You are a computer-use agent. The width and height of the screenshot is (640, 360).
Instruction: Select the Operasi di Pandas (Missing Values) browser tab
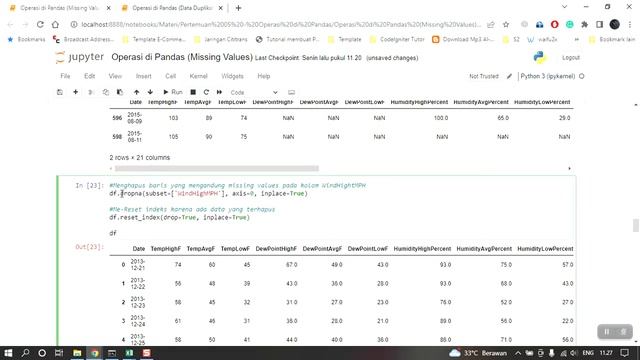pos(60,8)
